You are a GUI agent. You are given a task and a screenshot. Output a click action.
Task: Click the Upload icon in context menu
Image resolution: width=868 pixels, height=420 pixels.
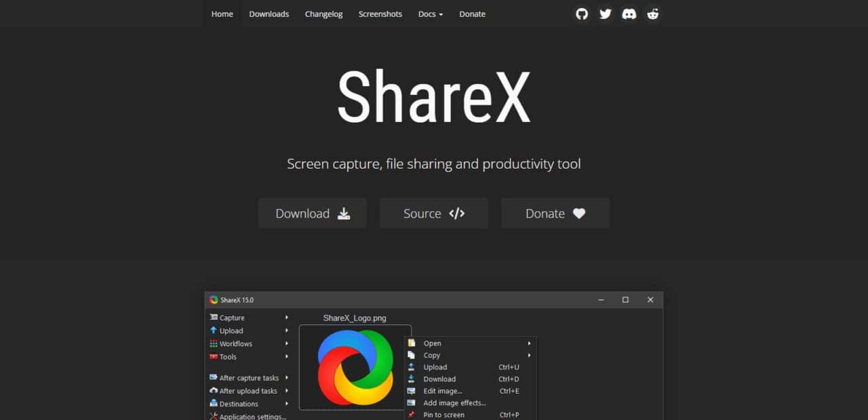(x=411, y=367)
